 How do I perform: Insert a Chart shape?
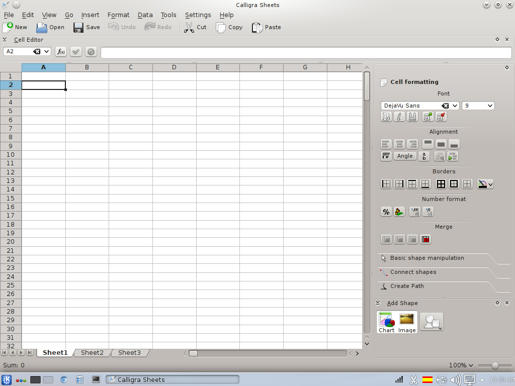[x=387, y=322]
